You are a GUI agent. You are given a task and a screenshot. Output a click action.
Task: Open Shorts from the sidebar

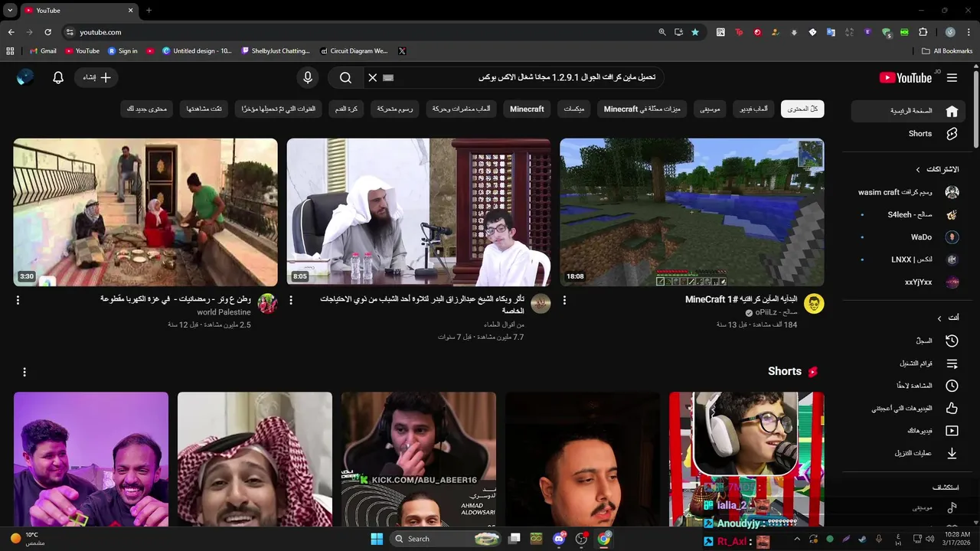[909, 133]
